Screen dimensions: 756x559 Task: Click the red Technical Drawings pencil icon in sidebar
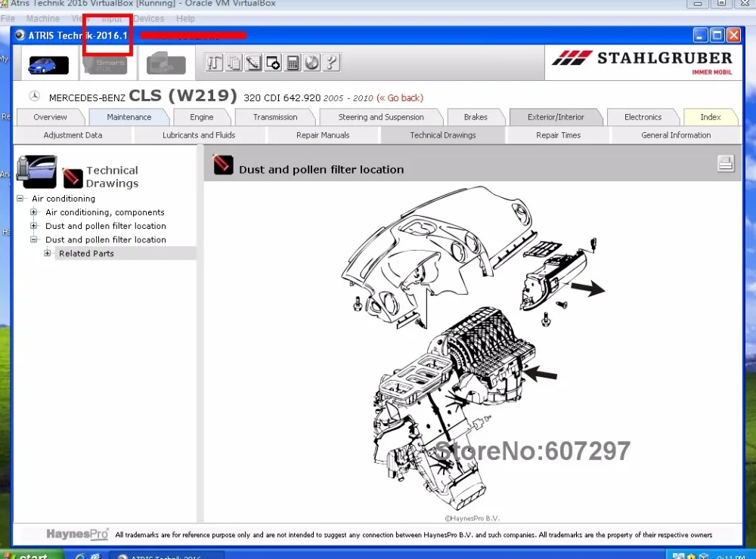click(x=73, y=178)
